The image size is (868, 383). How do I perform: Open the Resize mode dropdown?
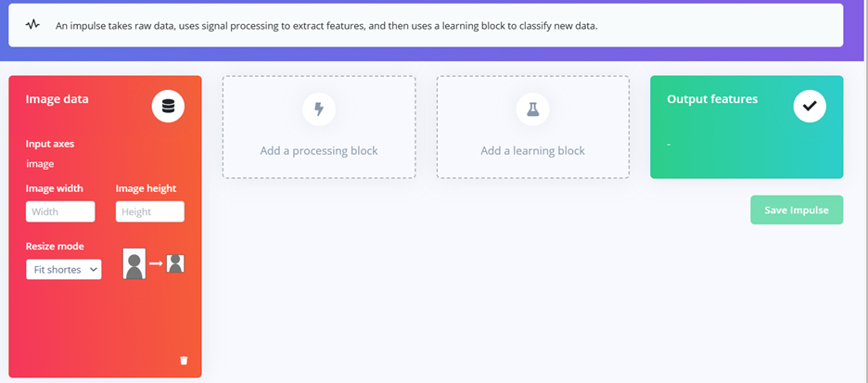pyautogui.click(x=64, y=269)
